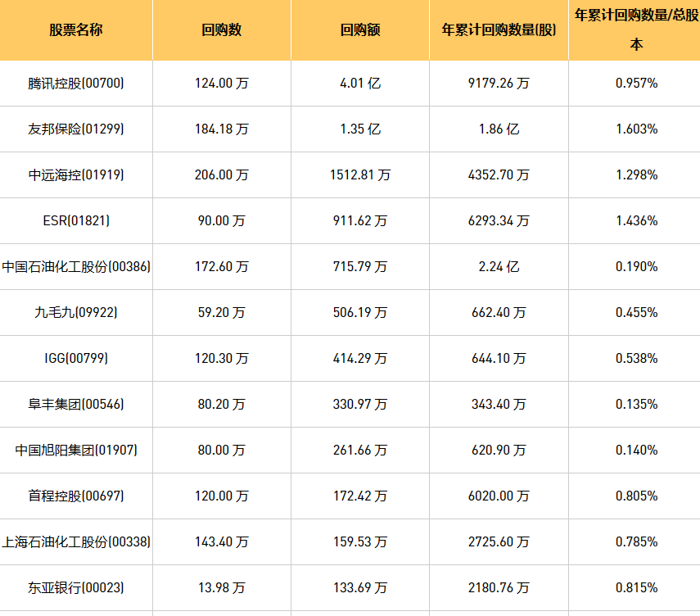Click the 4352.70 万 cumulative cell
700x616 pixels.
tap(499, 174)
